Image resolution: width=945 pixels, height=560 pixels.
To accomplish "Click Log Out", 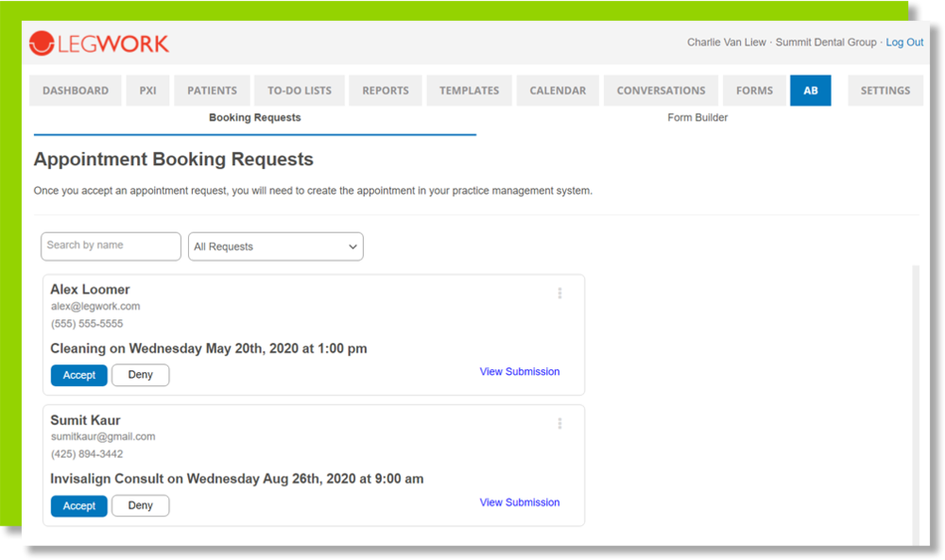I will pyautogui.click(x=904, y=42).
